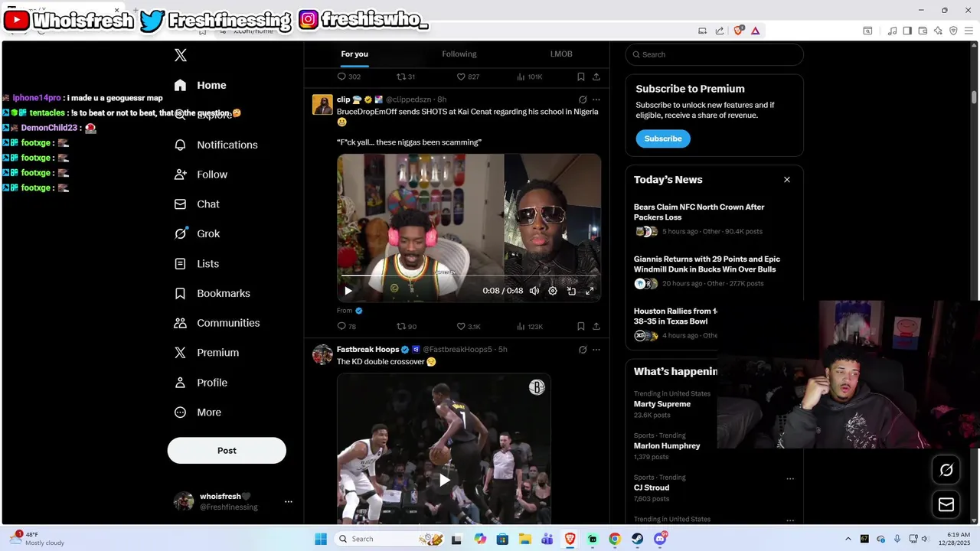Image resolution: width=980 pixels, height=551 pixels.
Task: Close the Today's News panel
Action: (787, 180)
